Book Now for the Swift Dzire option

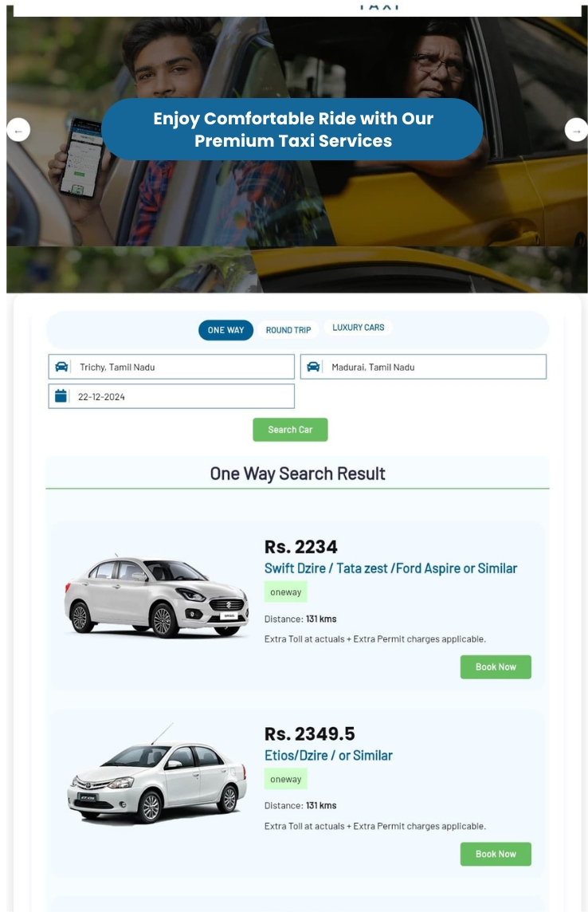pos(496,667)
